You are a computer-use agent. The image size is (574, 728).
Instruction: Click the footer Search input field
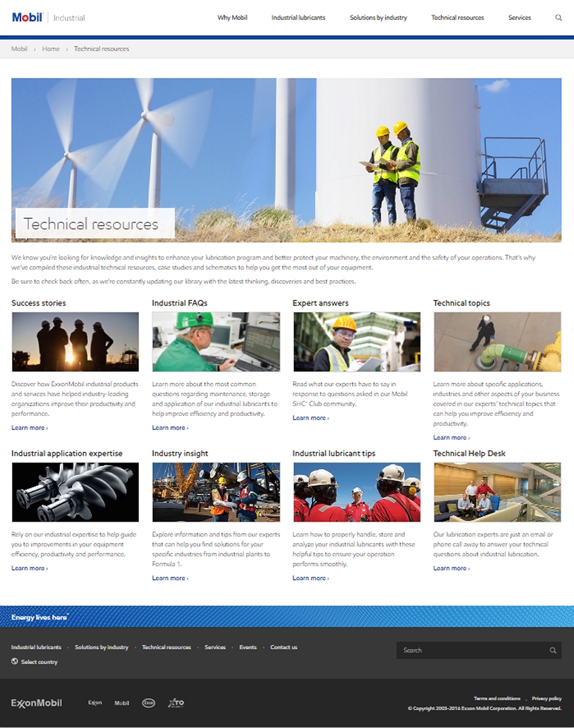point(472,650)
